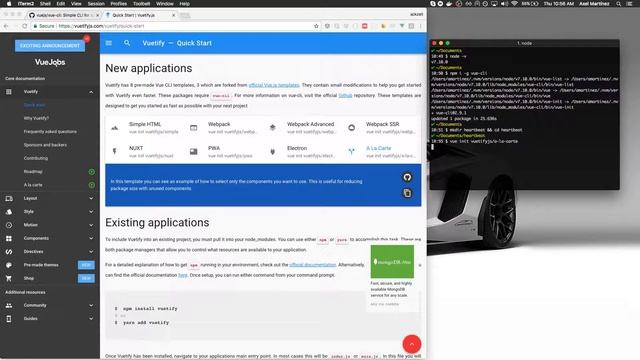The image size is (640, 360).
Task: Open the official documentation link
Action: (313, 265)
